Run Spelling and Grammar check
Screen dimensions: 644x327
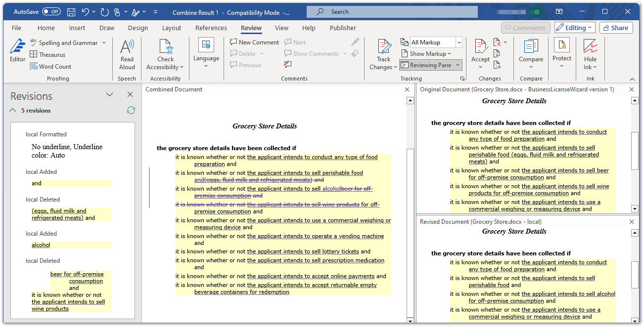[64, 43]
